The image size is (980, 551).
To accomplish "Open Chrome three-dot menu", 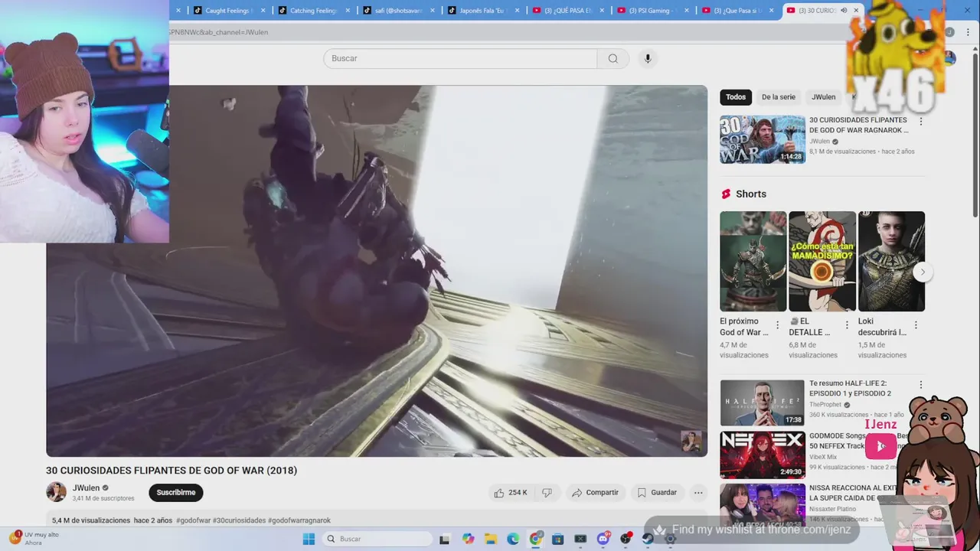I will point(968,32).
